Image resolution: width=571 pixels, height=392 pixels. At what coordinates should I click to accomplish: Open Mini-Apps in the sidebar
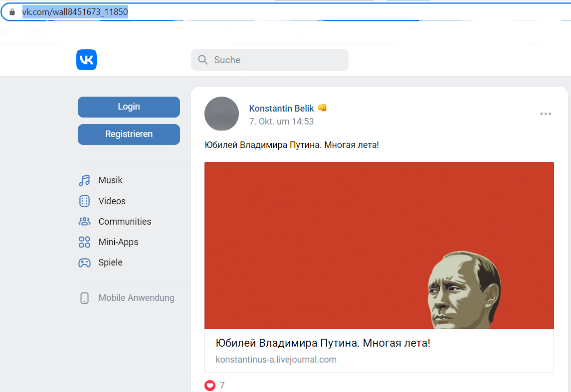(118, 242)
